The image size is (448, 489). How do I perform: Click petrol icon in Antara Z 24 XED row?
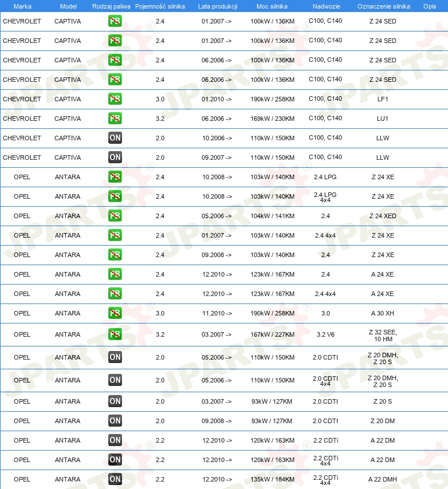coord(115,216)
